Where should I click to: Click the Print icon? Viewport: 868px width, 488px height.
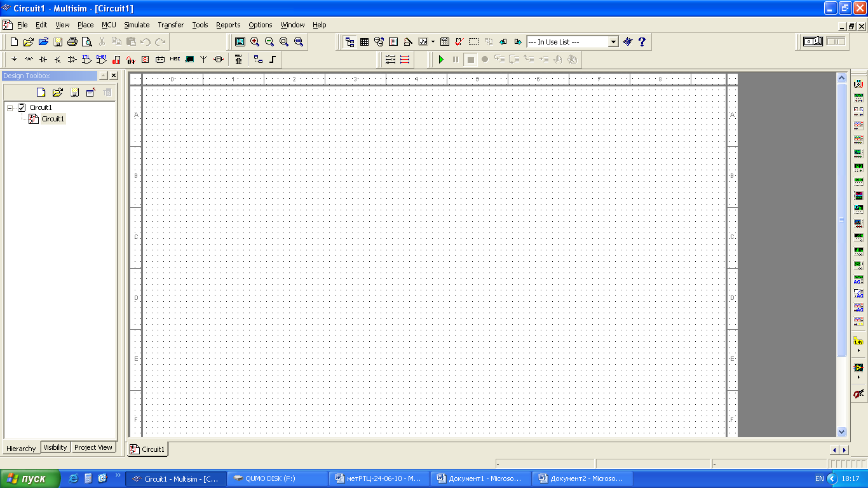pyautogui.click(x=72, y=42)
